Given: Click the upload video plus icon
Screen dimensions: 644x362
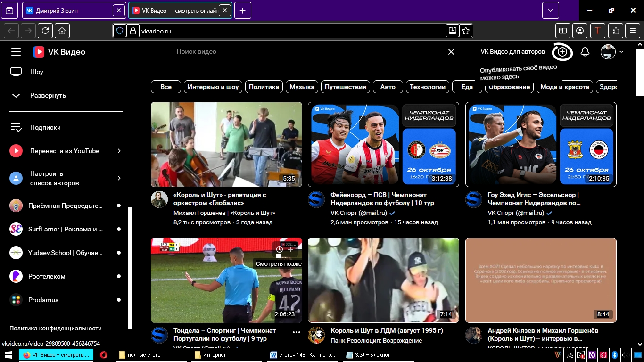Looking at the screenshot, I should click(562, 52).
